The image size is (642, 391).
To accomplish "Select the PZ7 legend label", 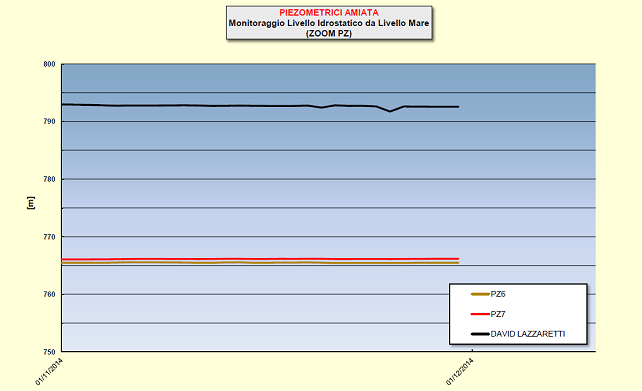I will click(498, 314).
